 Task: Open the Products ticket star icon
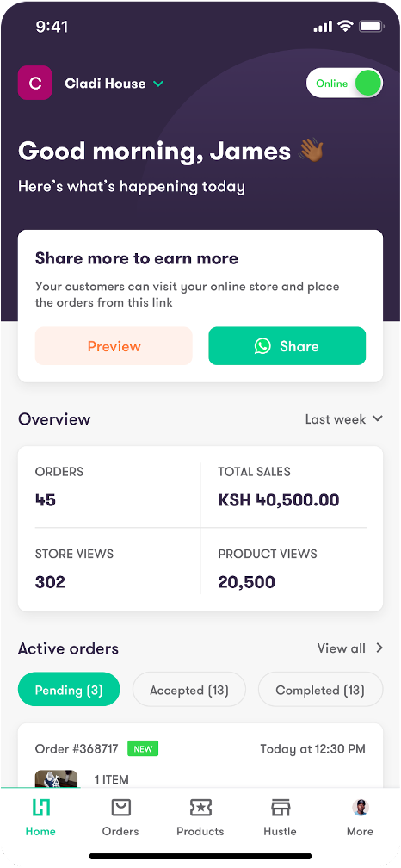click(x=200, y=808)
